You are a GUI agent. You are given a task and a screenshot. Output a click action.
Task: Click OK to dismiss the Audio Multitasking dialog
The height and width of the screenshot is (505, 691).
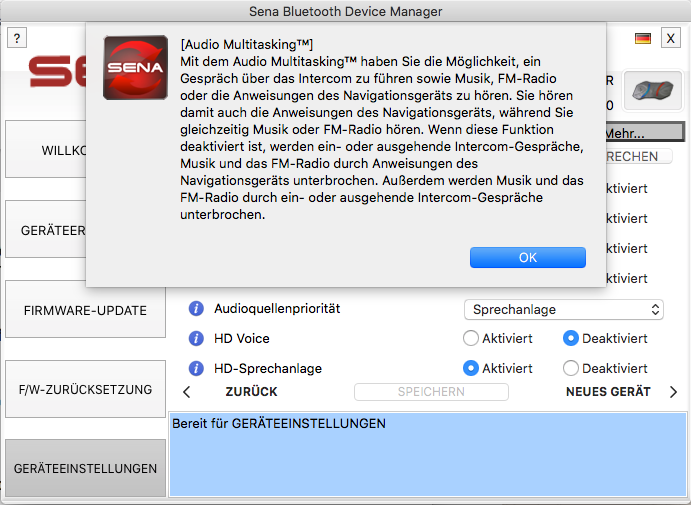tap(528, 257)
